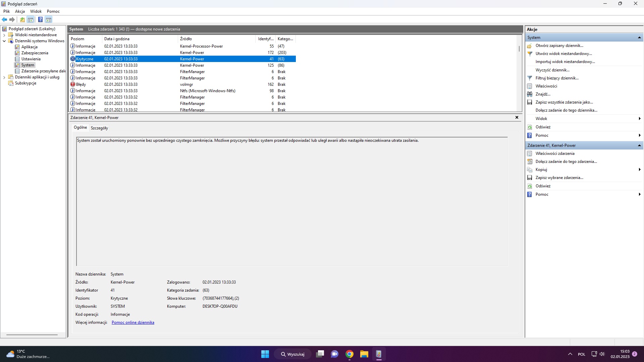Click the Google Chrome taskbar icon
Screen dimensions: 644x362
(349, 354)
